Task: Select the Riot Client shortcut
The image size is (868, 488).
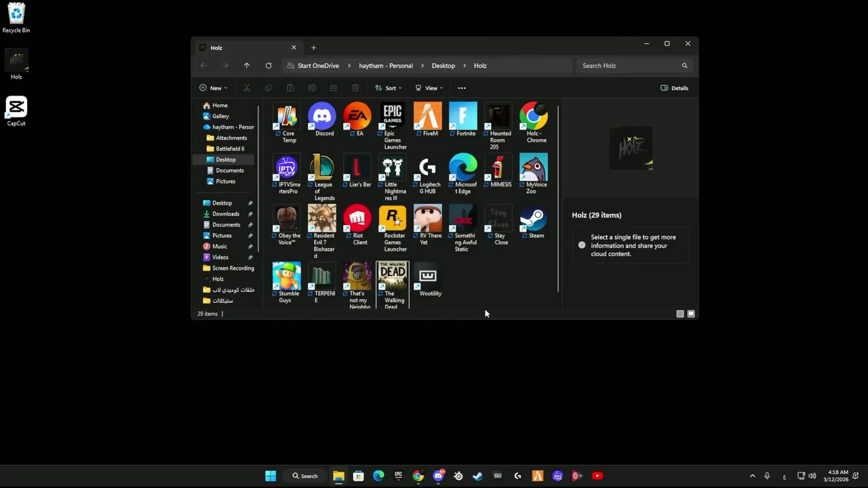Action: pyautogui.click(x=357, y=225)
